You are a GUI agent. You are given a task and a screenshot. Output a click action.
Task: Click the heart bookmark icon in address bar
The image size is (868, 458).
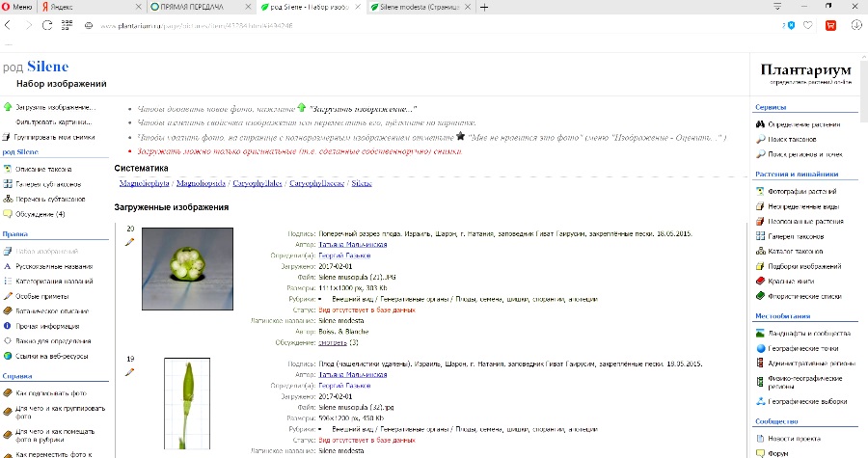(808, 25)
